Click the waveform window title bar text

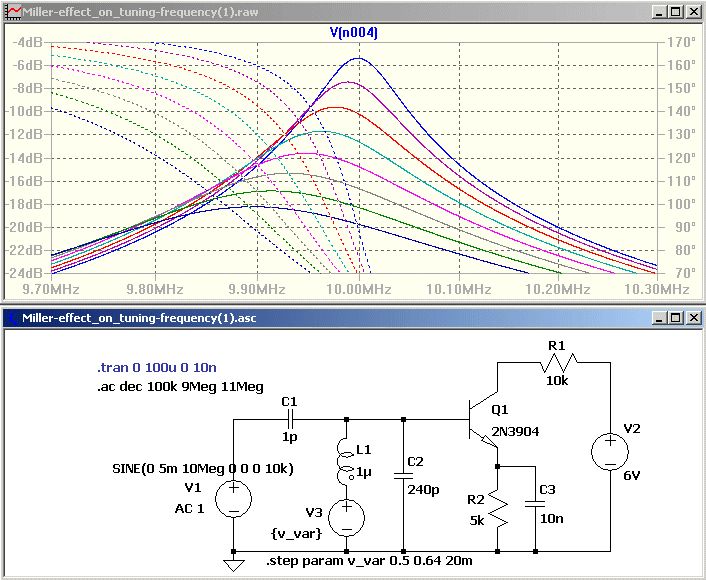click(x=140, y=12)
